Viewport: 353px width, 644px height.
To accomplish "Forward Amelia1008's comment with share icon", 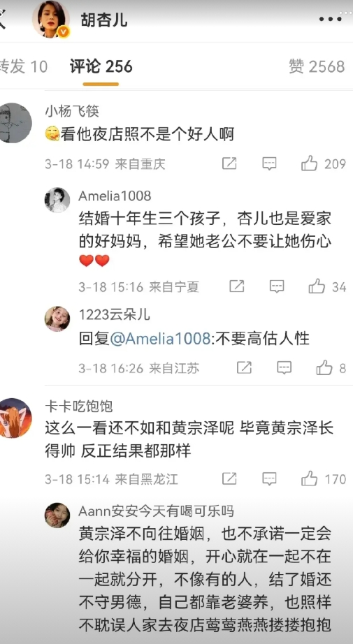I will 237,286.
